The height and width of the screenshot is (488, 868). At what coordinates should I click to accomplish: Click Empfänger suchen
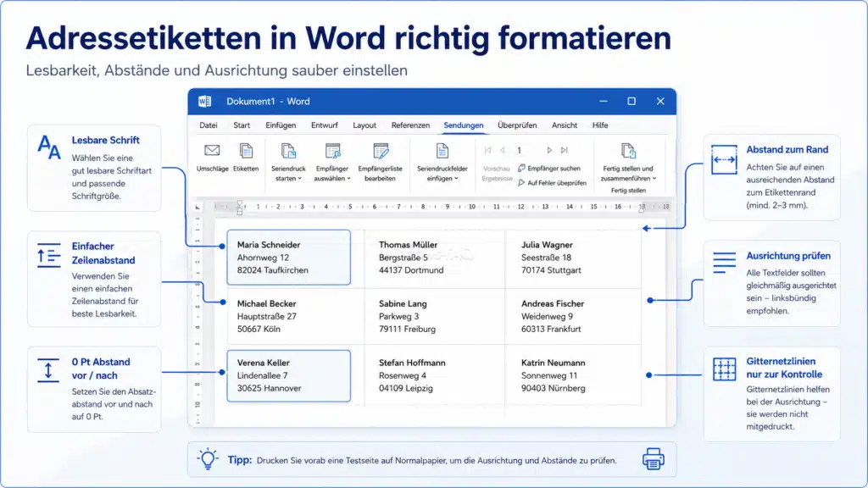[x=549, y=169]
